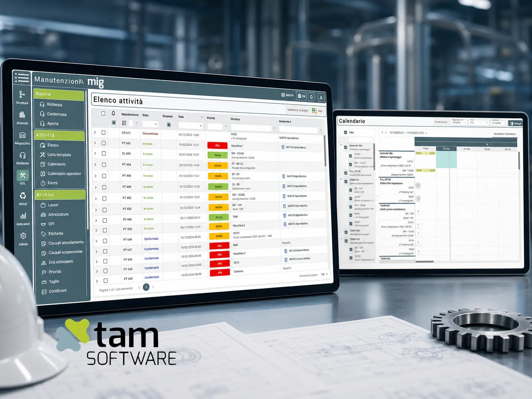Uncheck TEMP-002 in Calendario filters

[x=346, y=232]
